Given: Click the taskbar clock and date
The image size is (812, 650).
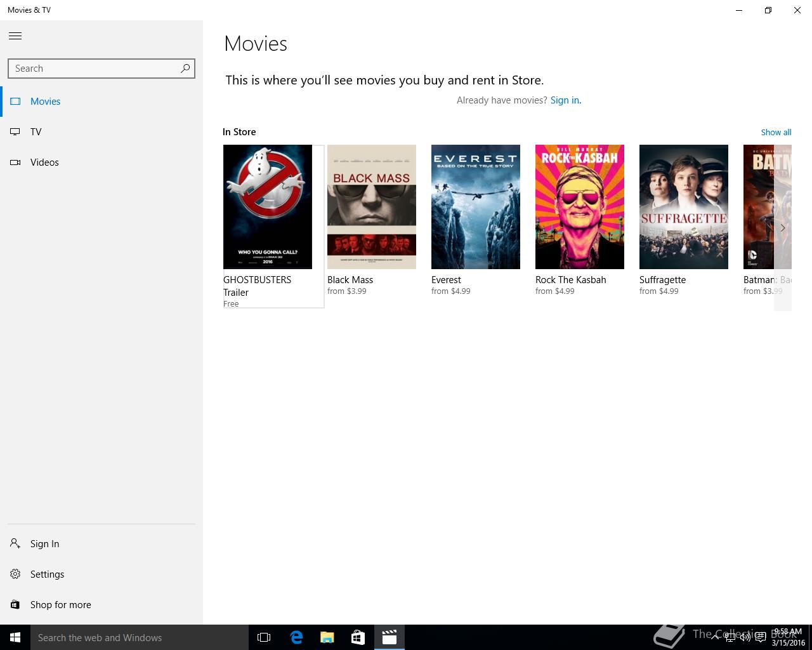Looking at the screenshot, I should coord(788,637).
